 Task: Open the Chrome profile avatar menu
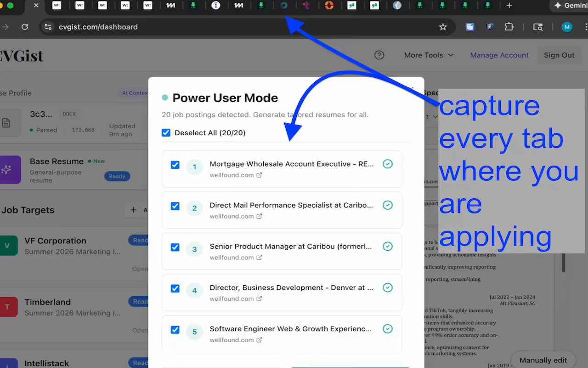coord(567,27)
